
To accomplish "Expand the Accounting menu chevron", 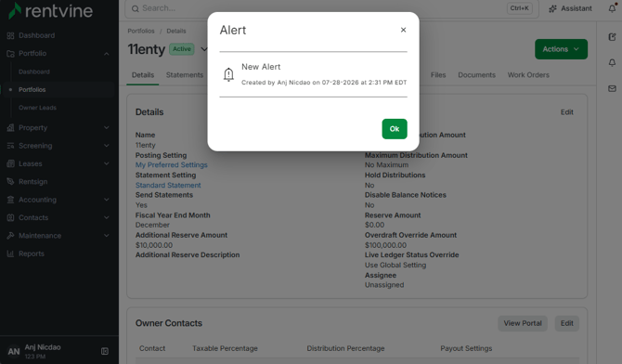I will [107, 200].
